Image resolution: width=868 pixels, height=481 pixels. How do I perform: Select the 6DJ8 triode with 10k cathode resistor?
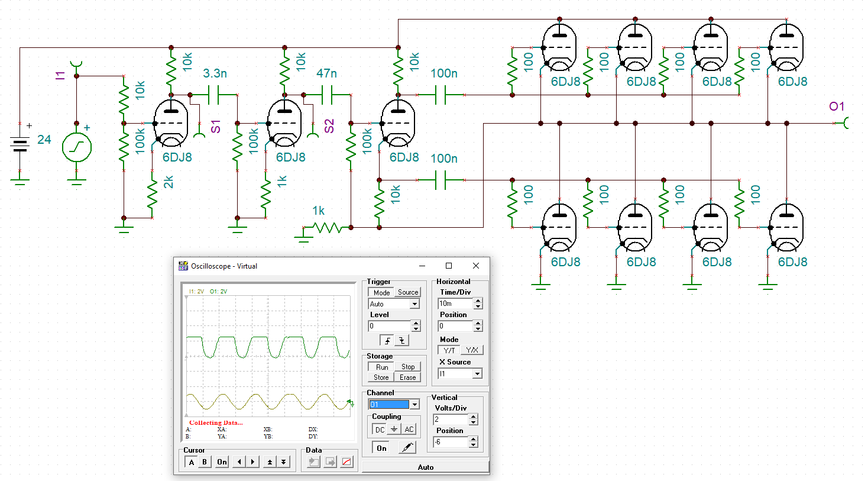point(398,123)
